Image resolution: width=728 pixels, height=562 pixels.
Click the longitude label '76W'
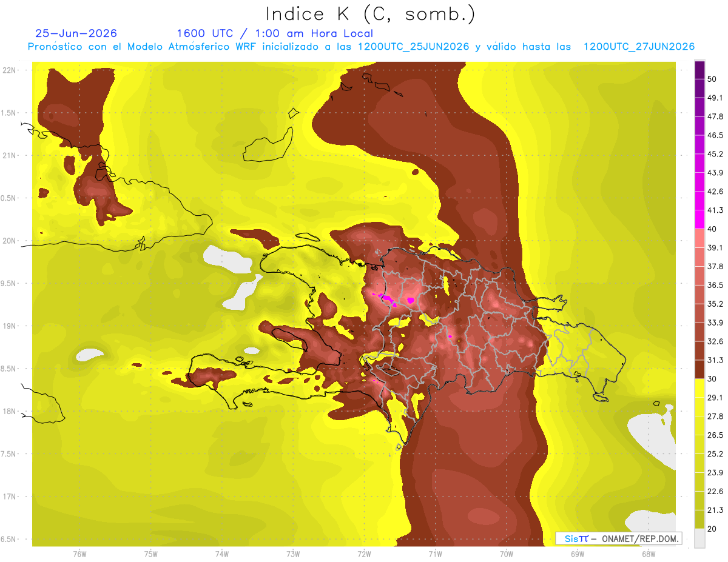[79, 554]
